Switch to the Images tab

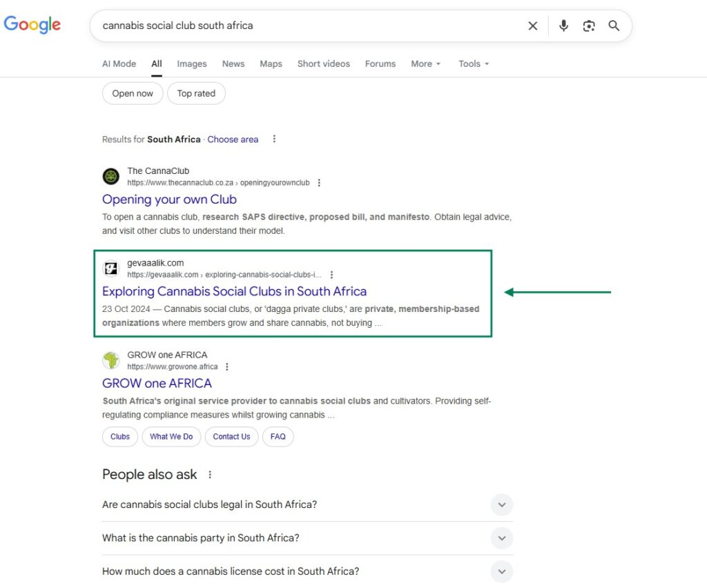pyautogui.click(x=191, y=63)
